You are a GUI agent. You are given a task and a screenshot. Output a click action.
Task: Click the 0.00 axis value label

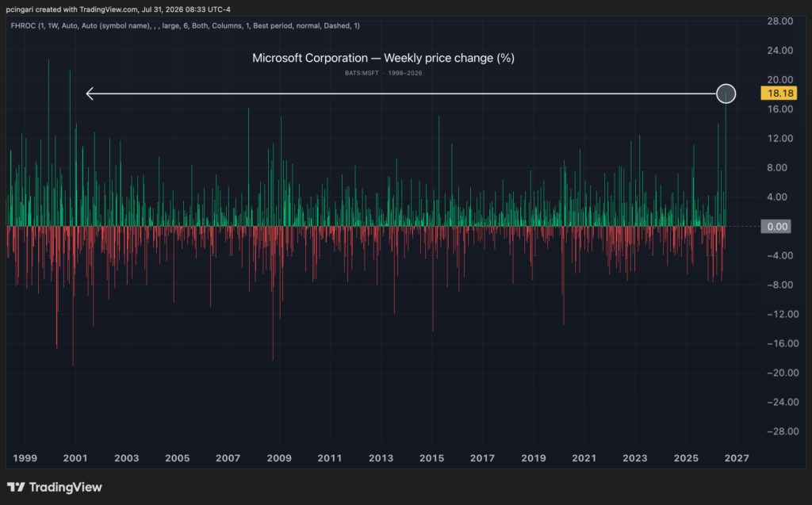pyautogui.click(x=776, y=227)
